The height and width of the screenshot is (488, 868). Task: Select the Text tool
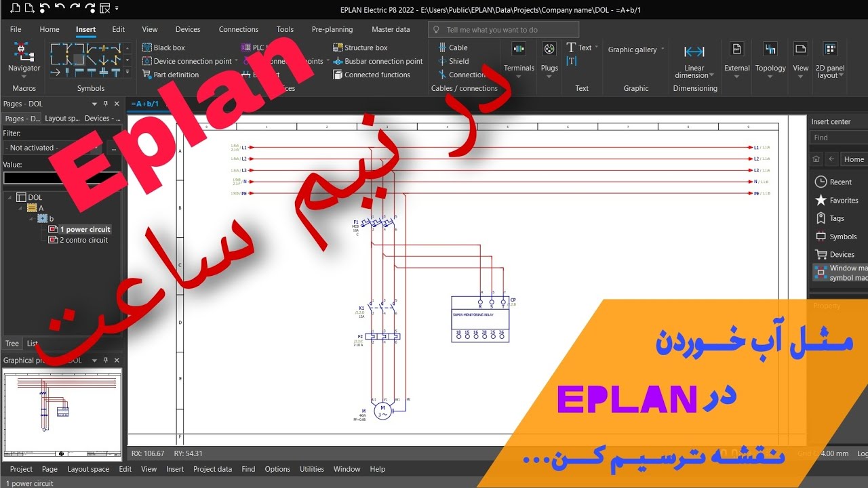[578, 47]
